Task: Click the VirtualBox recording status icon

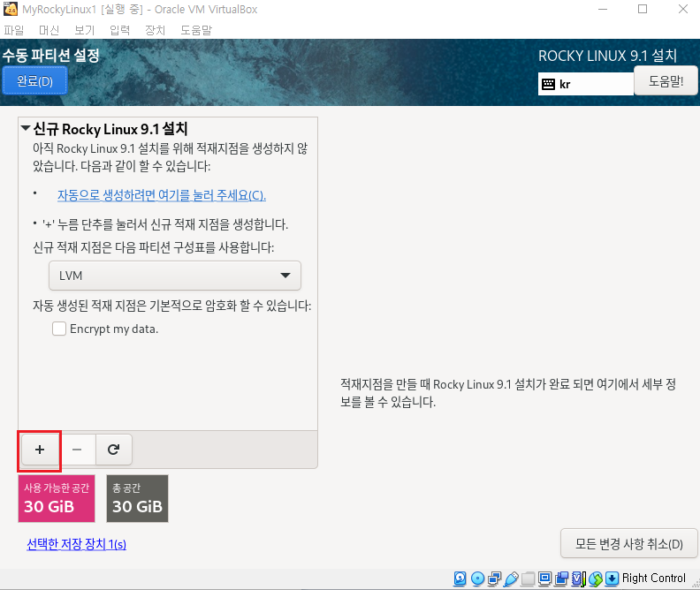Action: [561, 579]
